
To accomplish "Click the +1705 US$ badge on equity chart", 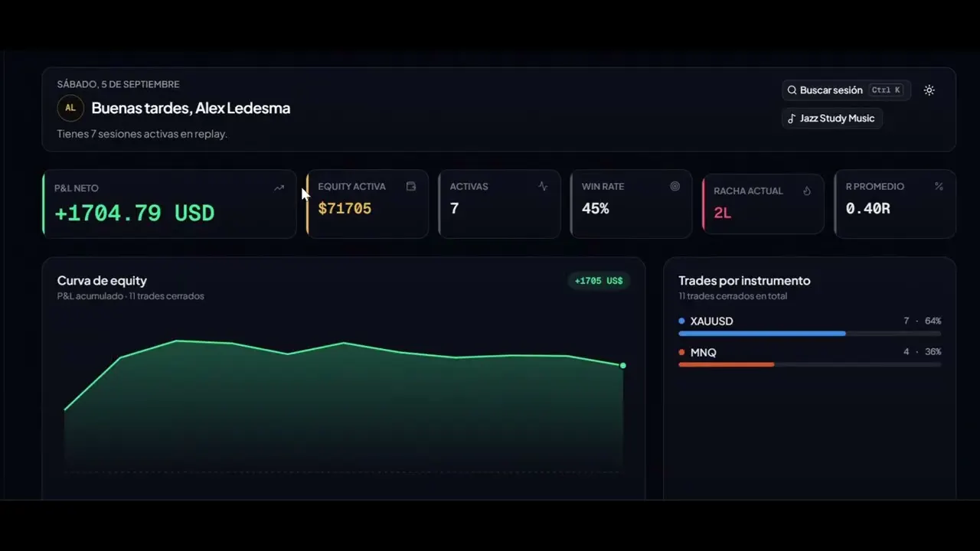I will coord(599,281).
